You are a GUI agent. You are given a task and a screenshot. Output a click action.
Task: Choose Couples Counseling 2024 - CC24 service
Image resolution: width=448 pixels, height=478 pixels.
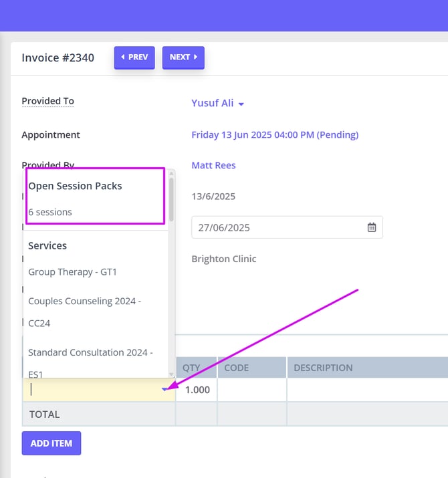pos(84,312)
